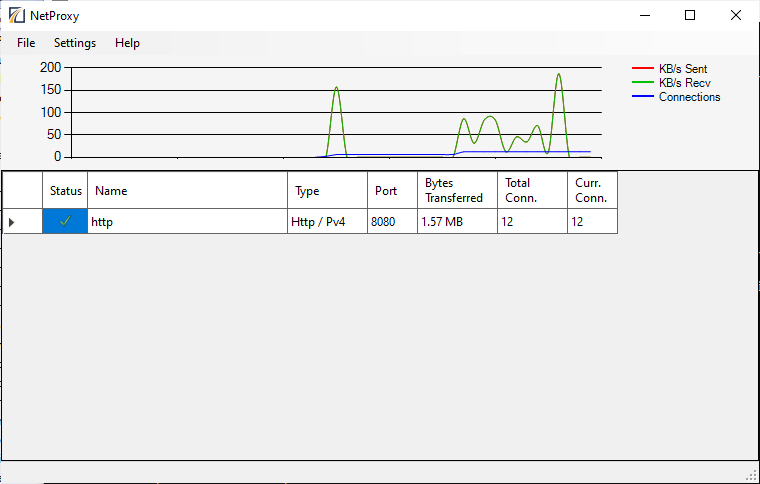
Task: Click the Curr. Conn. column header
Action: 593,190
